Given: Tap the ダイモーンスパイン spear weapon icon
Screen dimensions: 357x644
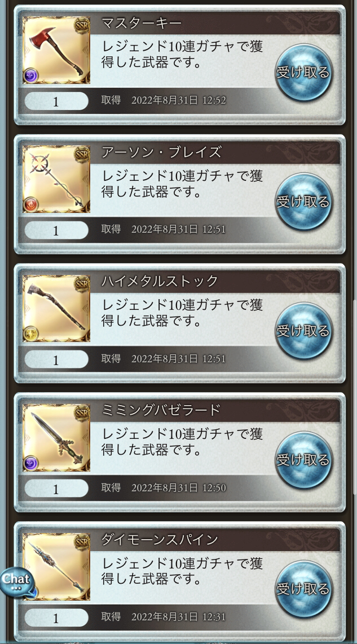Looking at the screenshot, I should (56, 567).
